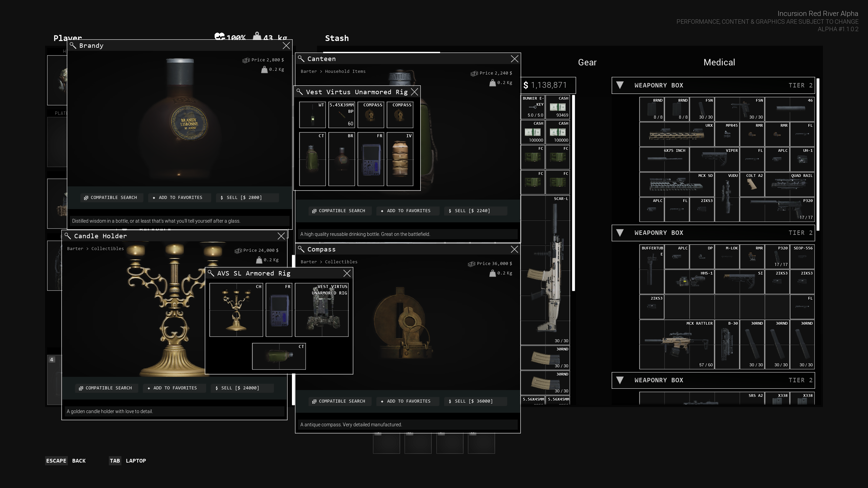Image resolution: width=868 pixels, height=488 pixels.
Task: Collapse the second Weaponry Box section
Action: [620, 233]
